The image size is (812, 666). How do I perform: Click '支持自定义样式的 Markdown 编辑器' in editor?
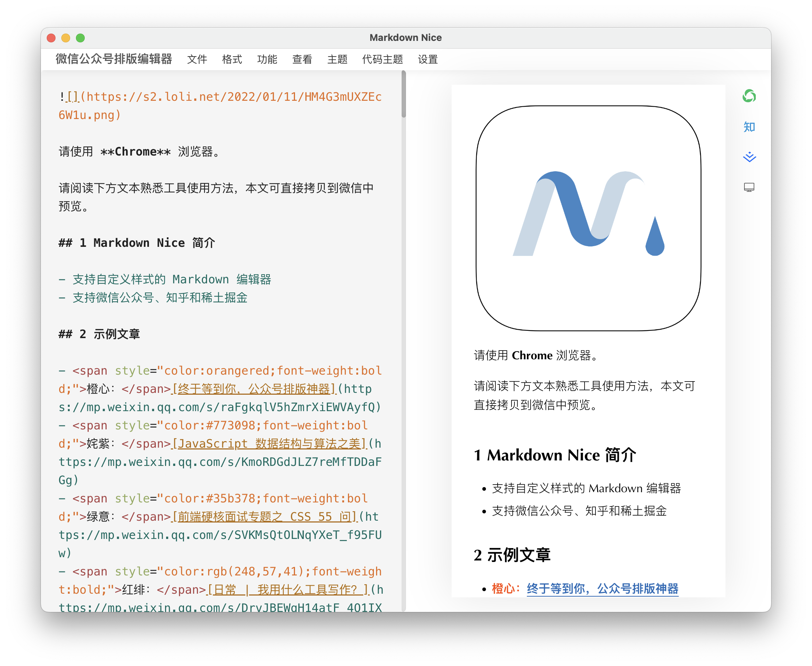click(x=172, y=279)
